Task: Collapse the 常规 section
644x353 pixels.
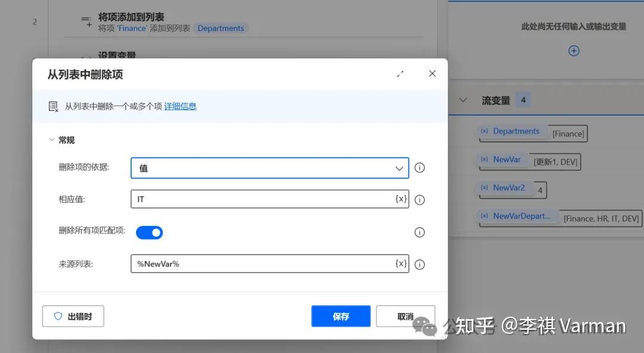Action: pos(52,140)
